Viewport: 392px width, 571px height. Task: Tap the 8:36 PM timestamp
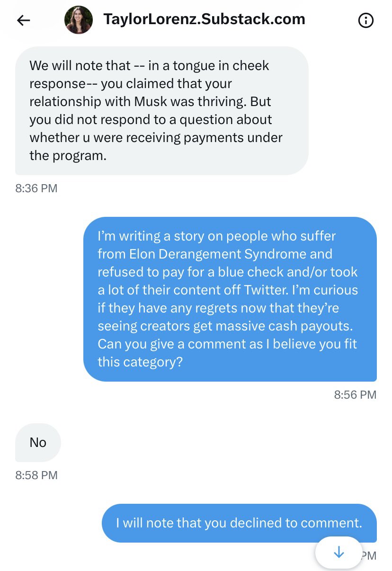36,188
